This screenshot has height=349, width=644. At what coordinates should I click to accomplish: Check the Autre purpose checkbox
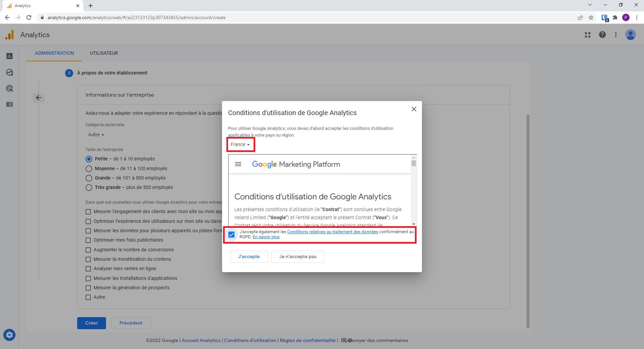[x=88, y=297]
